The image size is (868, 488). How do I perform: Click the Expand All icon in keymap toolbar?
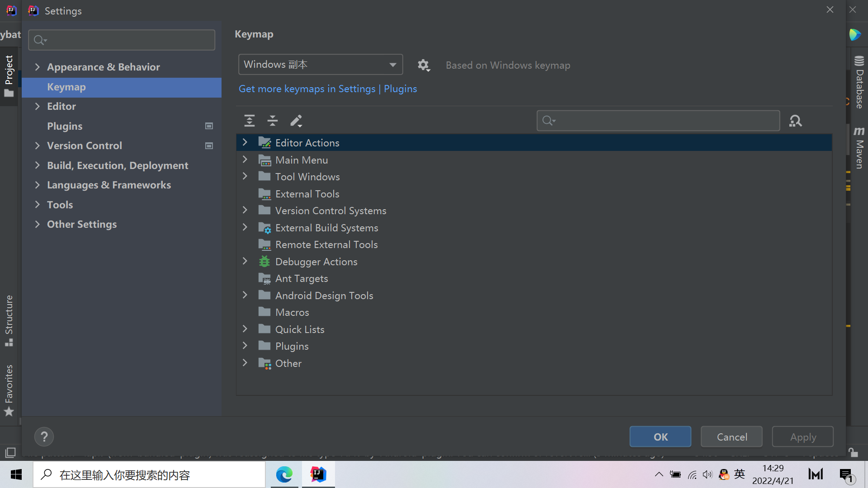point(249,121)
